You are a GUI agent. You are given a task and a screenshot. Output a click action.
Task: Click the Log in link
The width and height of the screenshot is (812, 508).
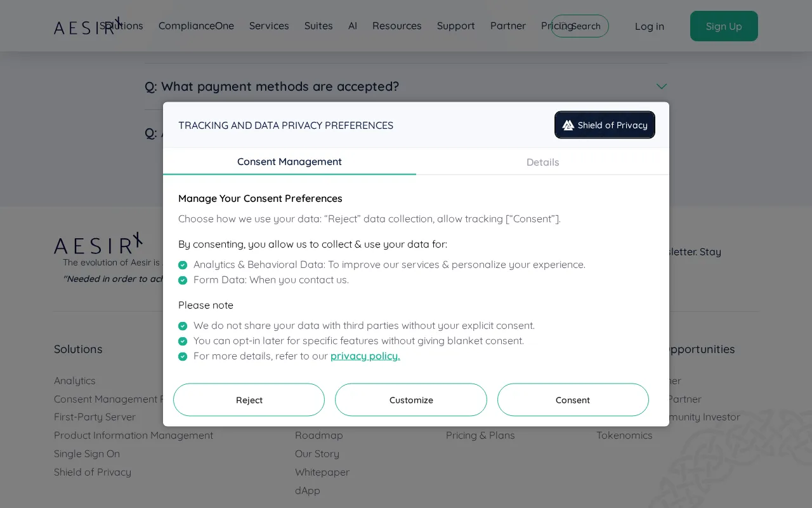(650, 26)
